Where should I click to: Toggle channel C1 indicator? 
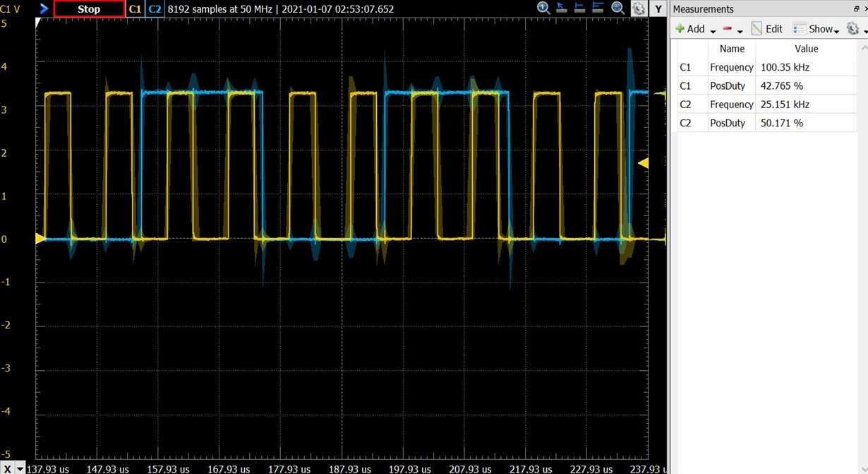135,9
